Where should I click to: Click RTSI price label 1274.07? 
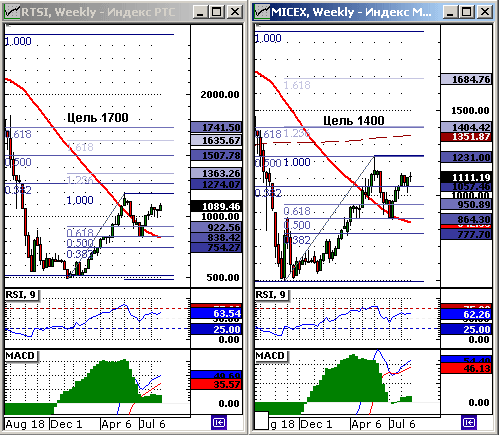216,184
